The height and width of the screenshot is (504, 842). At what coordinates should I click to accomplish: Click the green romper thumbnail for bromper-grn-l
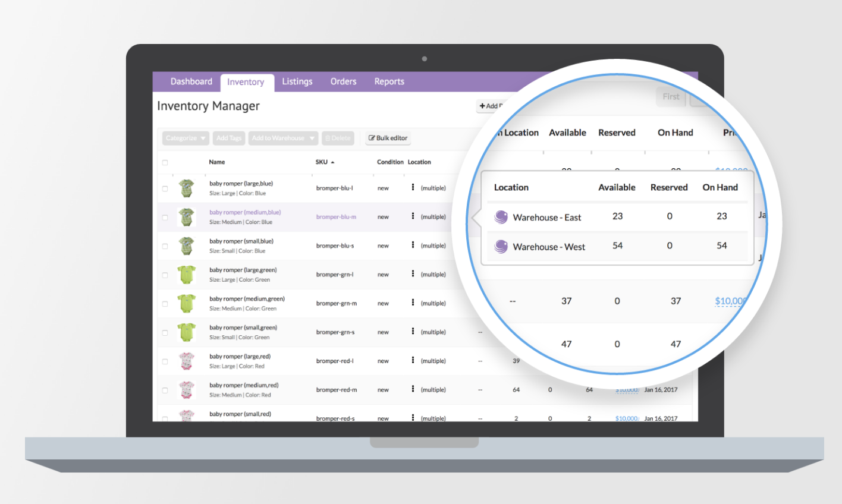[x=187, y=274]
